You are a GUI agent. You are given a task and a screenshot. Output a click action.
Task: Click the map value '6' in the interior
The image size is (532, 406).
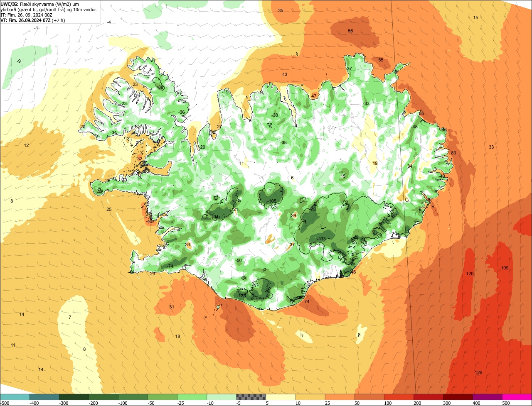pos(292,178)
